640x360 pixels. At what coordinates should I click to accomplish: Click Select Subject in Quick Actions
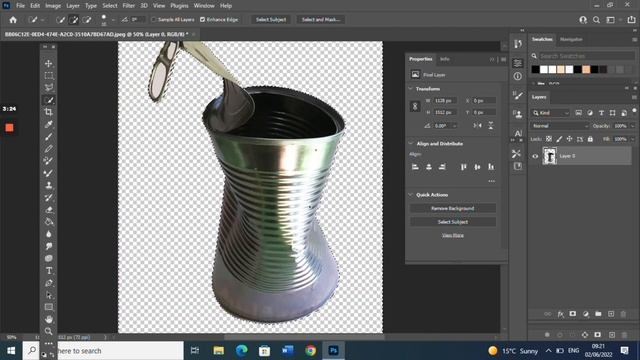[x=453, y=222]
